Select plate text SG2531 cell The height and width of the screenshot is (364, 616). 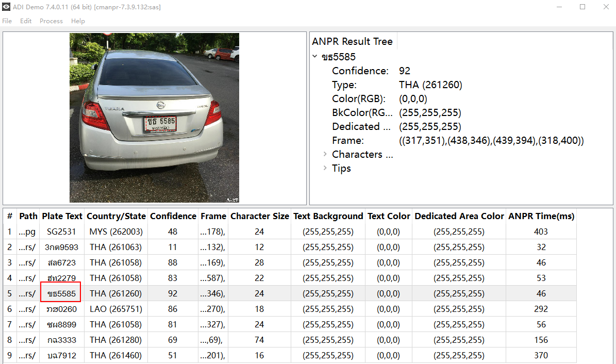click(x=61, y=231)
